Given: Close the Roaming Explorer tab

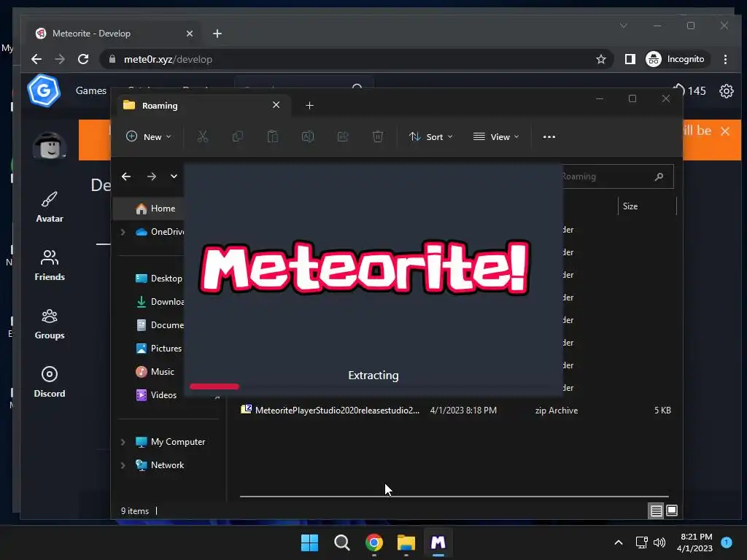Looking at the screenshot, I should tap(276, 105).
